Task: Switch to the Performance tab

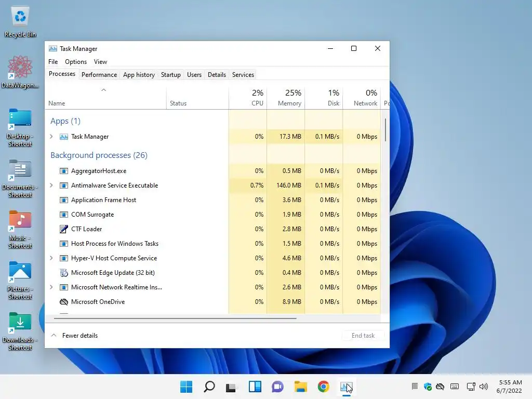Action: pos(99,75)
